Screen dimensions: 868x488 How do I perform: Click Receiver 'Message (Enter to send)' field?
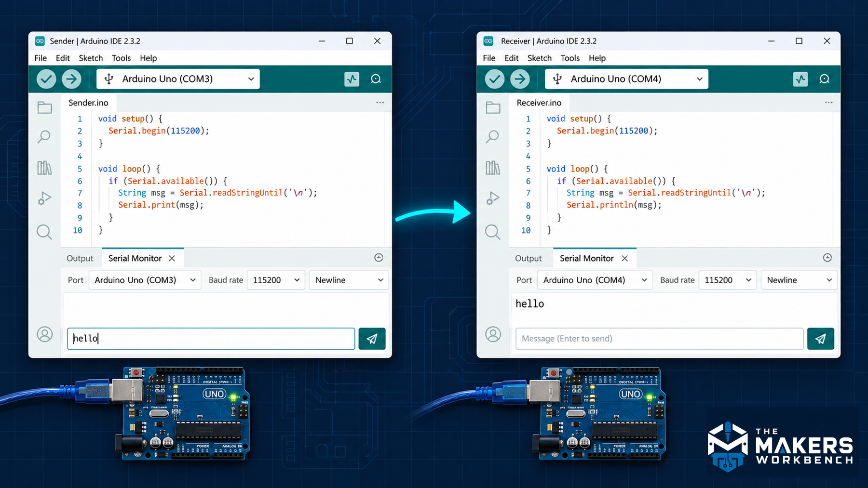[x=660, y=339]
